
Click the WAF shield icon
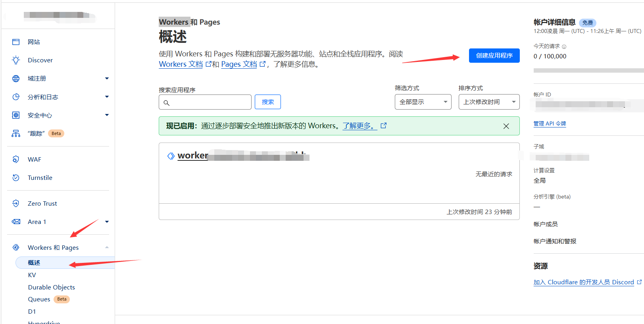click(16, 160)
